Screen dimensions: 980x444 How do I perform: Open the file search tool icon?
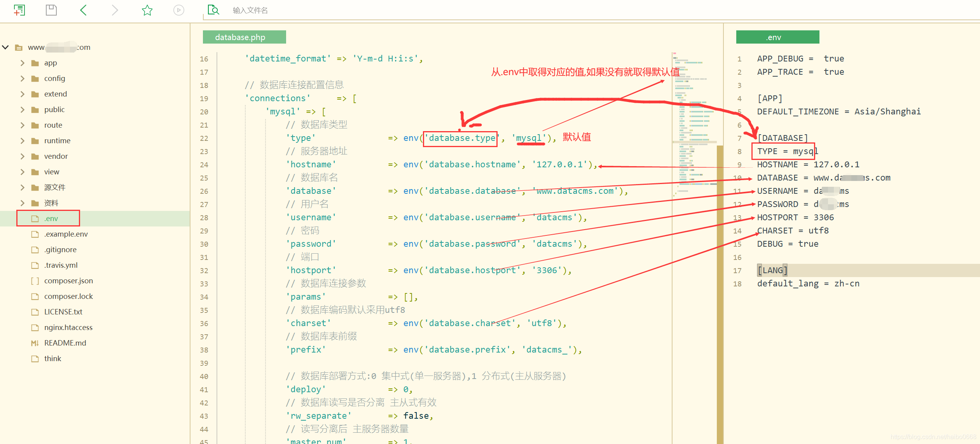click(213, 9)
